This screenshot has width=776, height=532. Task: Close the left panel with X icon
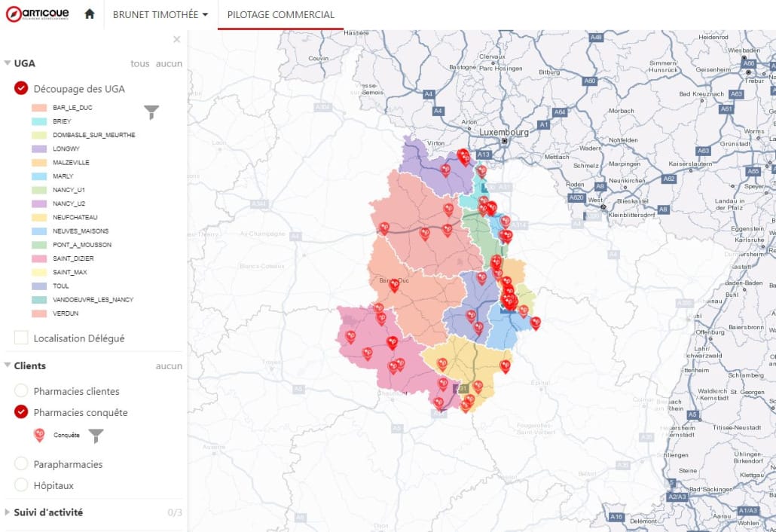177,39
